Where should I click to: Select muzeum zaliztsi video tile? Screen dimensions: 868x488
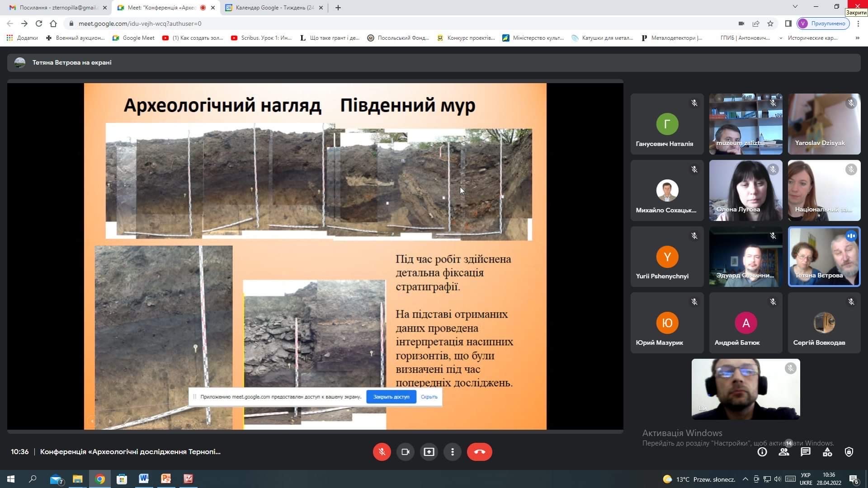pyautogui.click(x=745, y=124)
